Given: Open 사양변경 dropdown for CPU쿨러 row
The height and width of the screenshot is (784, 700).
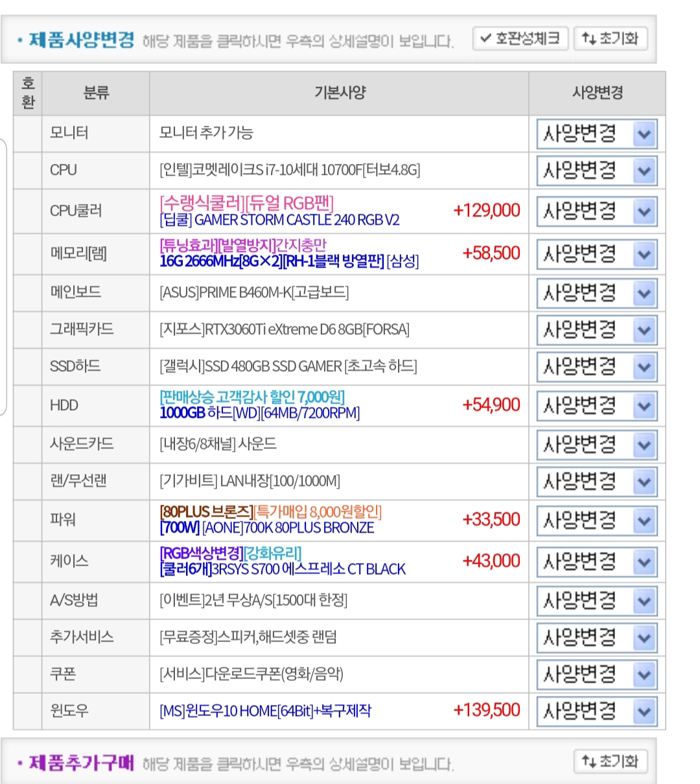Looking at the screenshot, I should pyautogui.click(x=597, y=211).
